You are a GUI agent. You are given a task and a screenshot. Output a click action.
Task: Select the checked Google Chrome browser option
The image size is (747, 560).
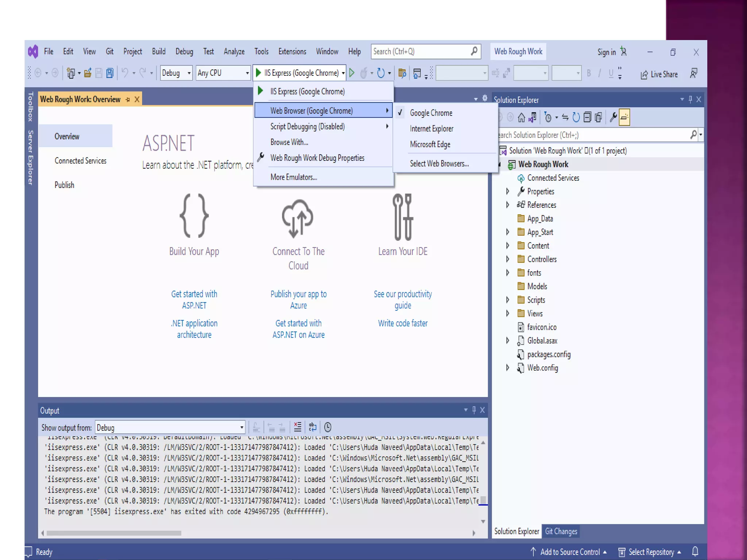(431, 113)
